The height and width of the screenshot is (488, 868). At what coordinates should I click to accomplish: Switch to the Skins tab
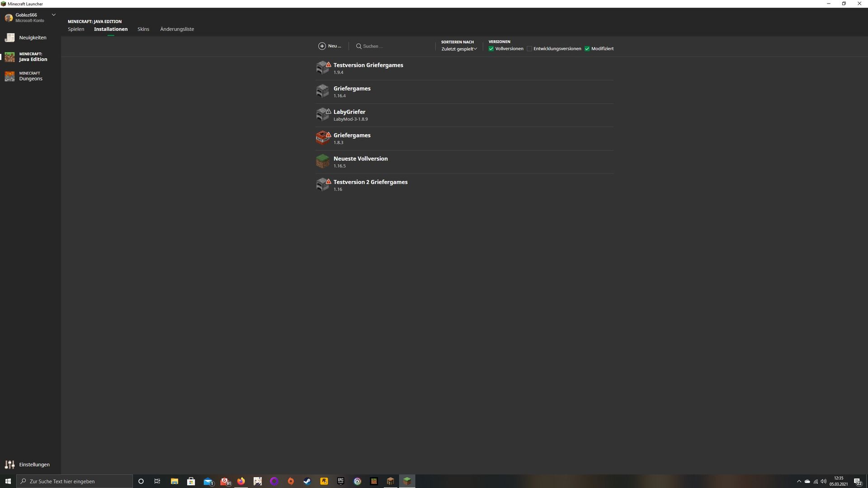143,29
